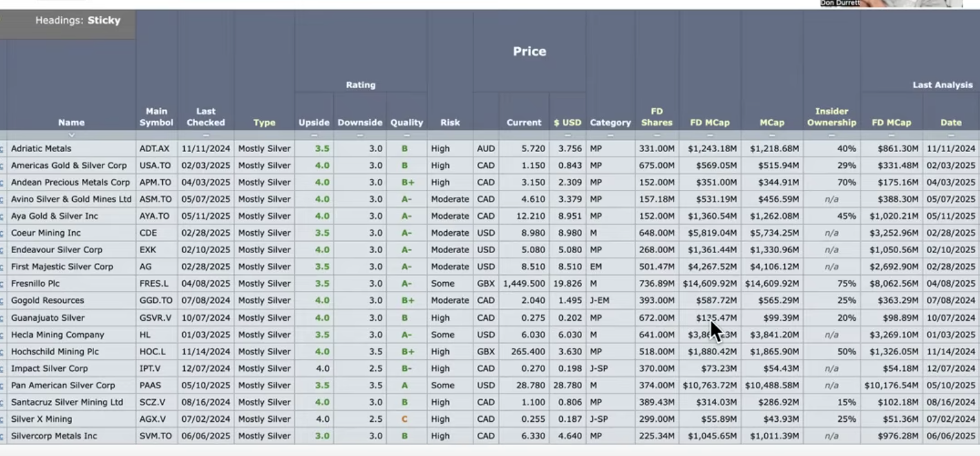Open the Pan American Silver Corp entry
The image size is (980, 456).
63,385
